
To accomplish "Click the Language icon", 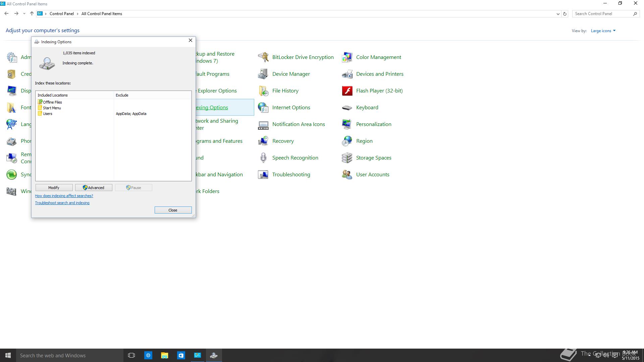I will [12, 124].
